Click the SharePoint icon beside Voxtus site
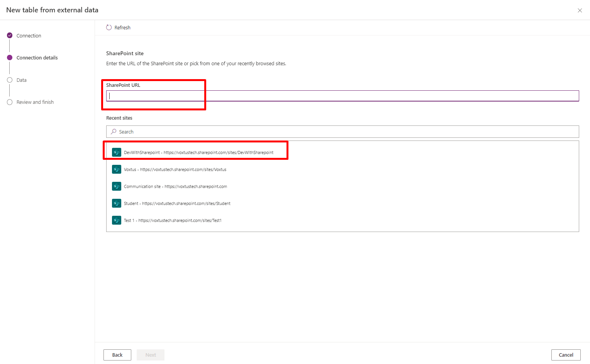The width and height of the screenshot is (590, 364). tap(116, 169)
